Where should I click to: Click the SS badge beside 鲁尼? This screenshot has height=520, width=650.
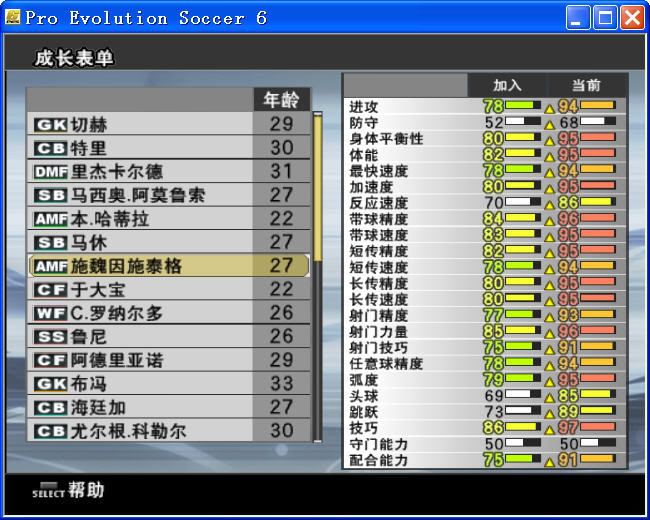[x=50, y=337]
